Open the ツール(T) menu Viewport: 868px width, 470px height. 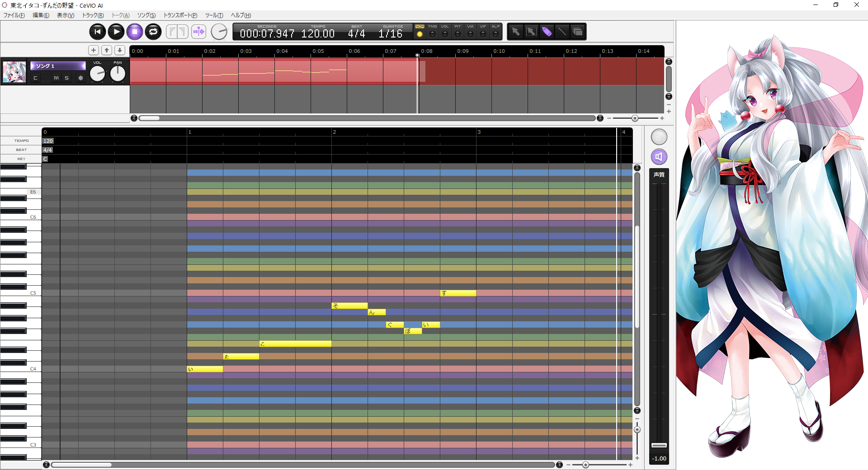(214, 15)
